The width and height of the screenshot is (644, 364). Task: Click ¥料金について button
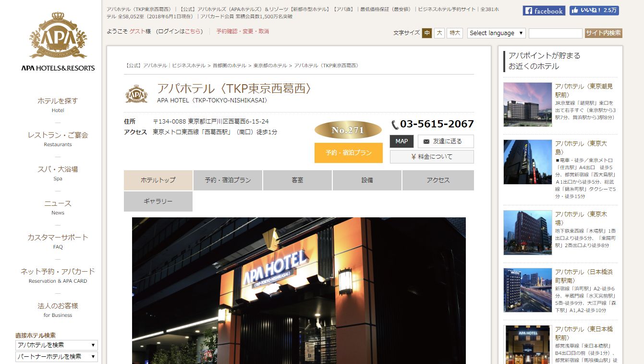click(x=432, y=157)
